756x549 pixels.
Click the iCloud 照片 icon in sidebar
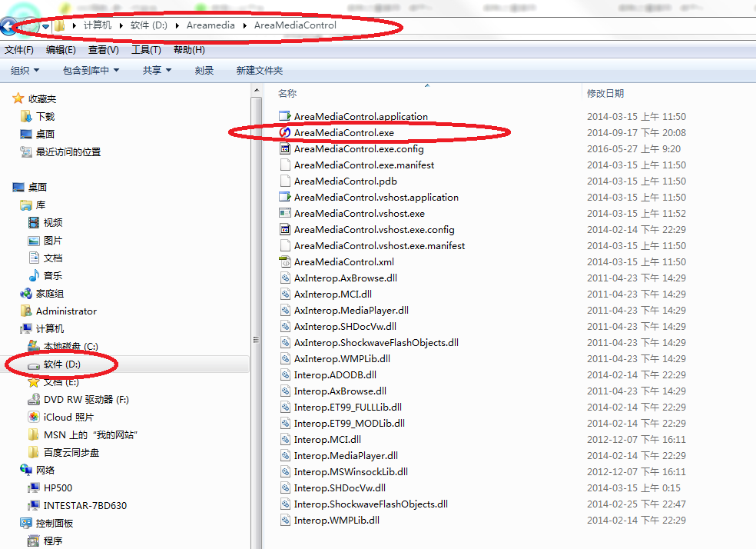(x=34, y=417)
